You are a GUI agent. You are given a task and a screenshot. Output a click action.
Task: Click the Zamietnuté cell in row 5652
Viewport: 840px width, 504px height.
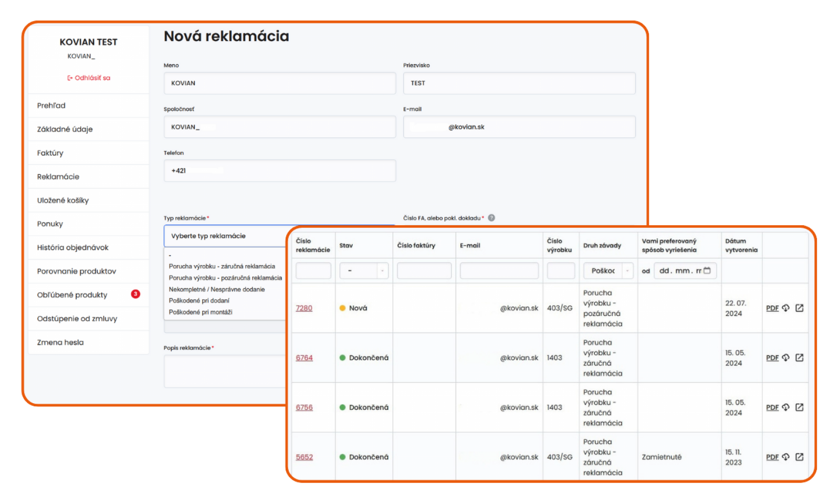click(x=661, y=457)
